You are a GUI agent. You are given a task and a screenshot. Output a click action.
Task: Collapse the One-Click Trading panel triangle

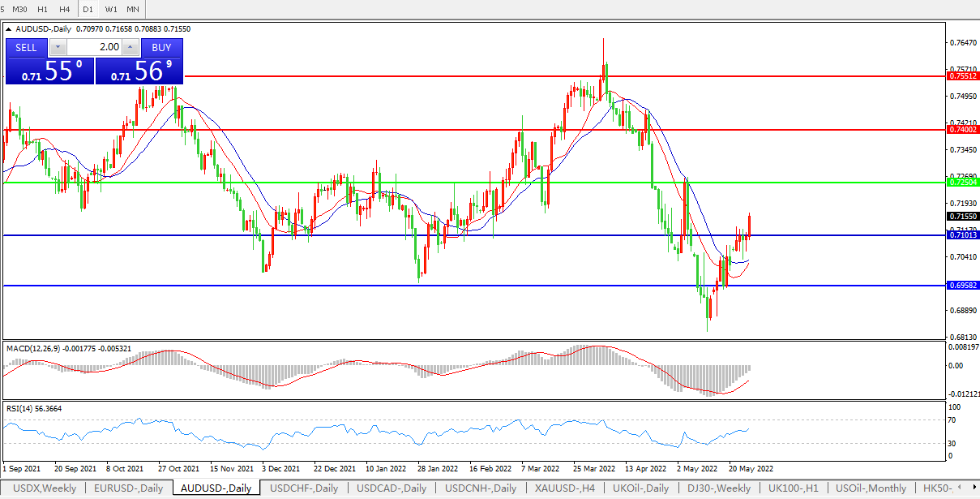click(x=9, y=29)
